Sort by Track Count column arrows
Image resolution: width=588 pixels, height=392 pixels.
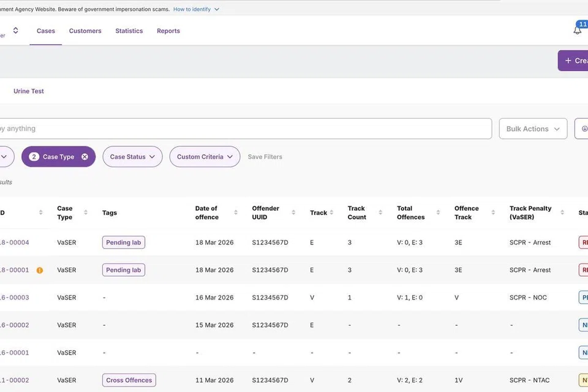(x=381, y=213)
